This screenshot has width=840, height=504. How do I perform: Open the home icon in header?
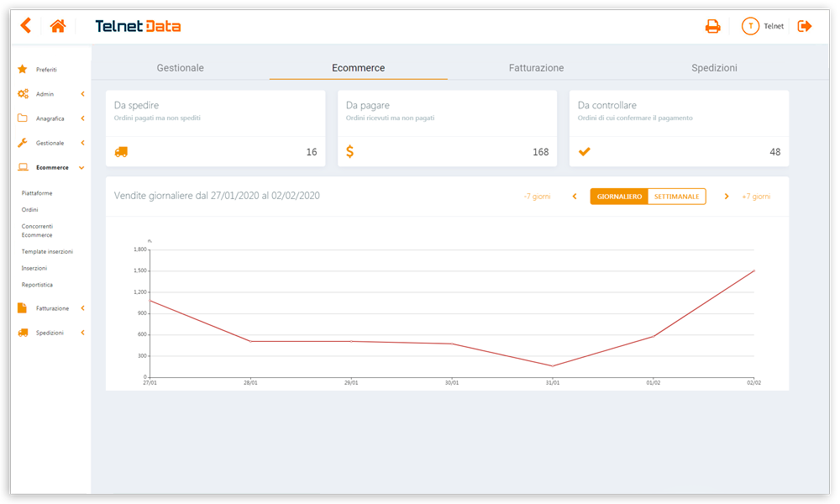[58, 26]
